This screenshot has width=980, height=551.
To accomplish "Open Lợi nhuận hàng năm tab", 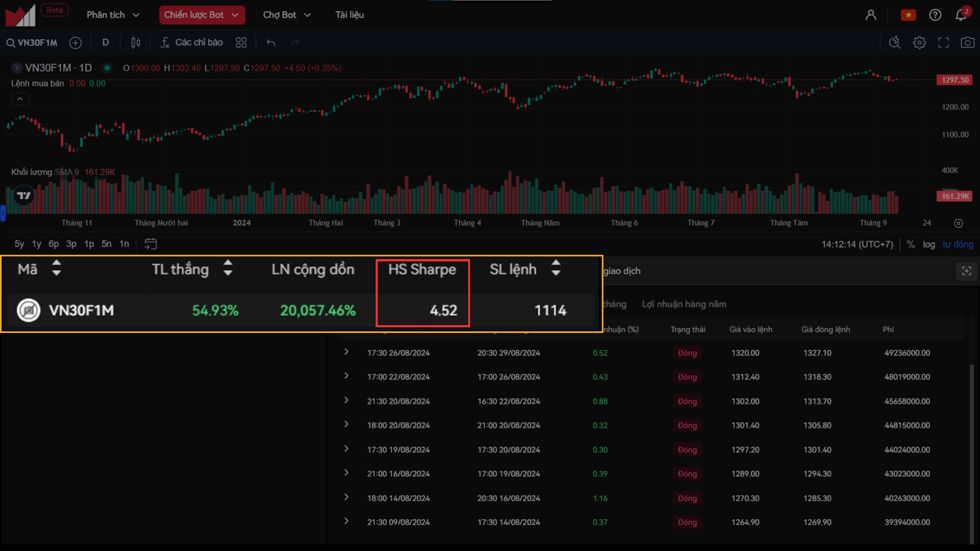I will pos(684,304).
